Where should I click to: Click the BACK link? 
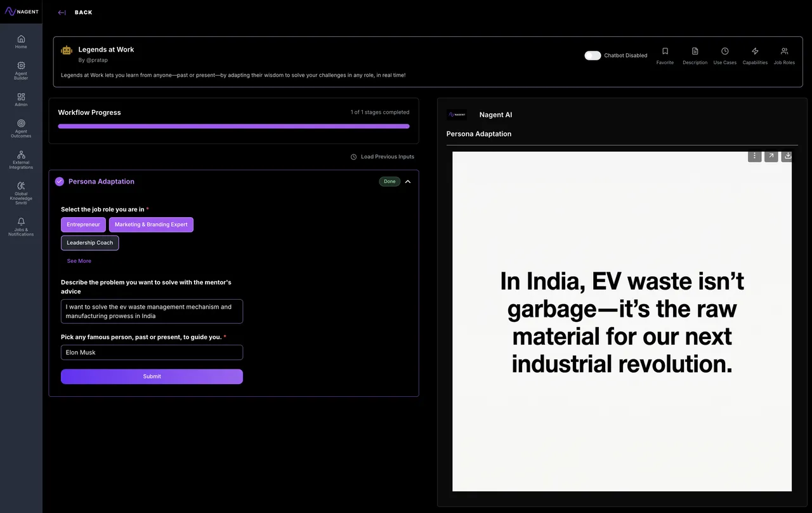pos(84,13)
